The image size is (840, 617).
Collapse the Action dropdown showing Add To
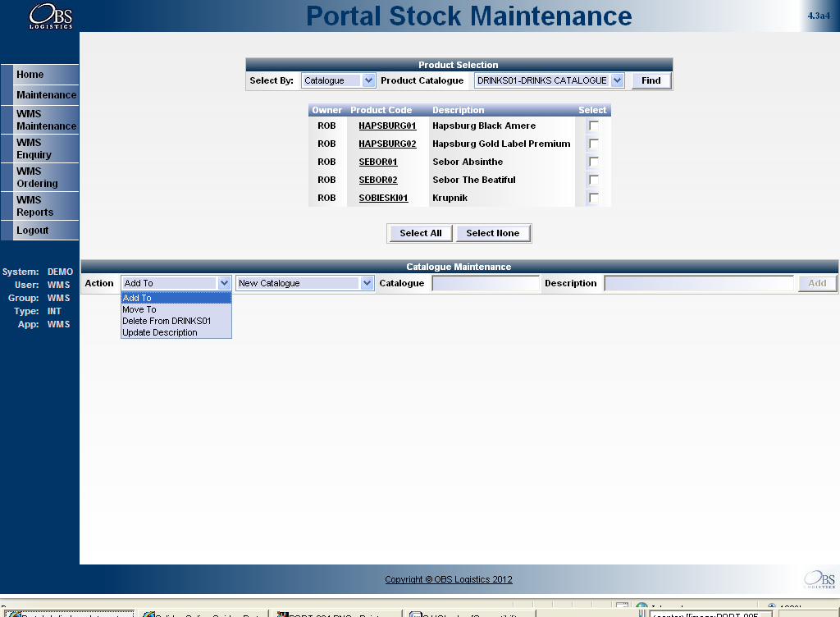point(176,283)
